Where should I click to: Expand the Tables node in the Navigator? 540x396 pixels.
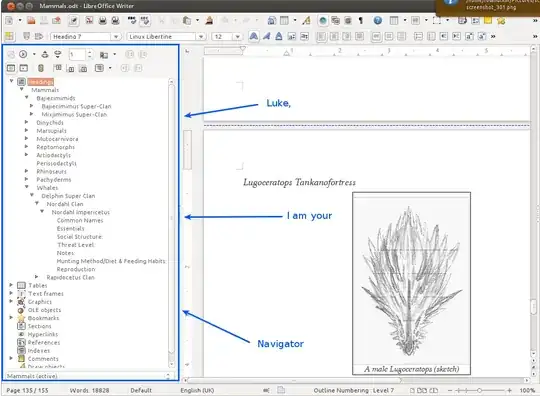pos(11,285)
